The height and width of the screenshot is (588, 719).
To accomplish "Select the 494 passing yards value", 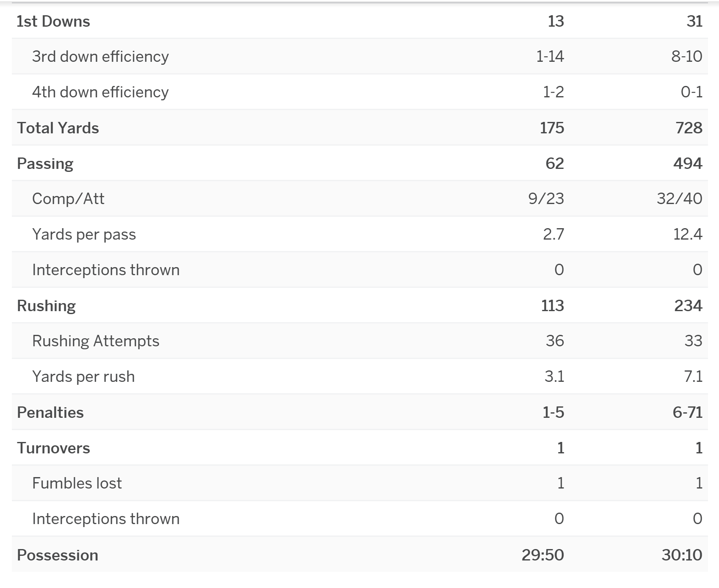I will 688,163.
